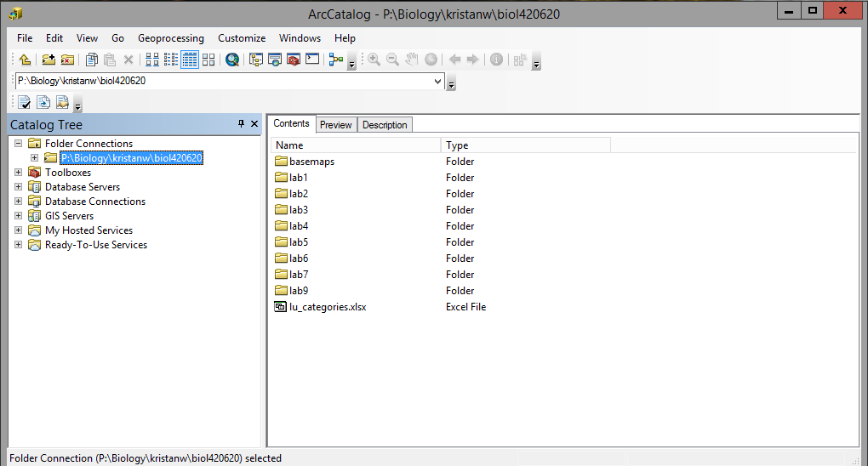868x466 pixels.
Task: Switch to List view
Action: click(171, 60)
